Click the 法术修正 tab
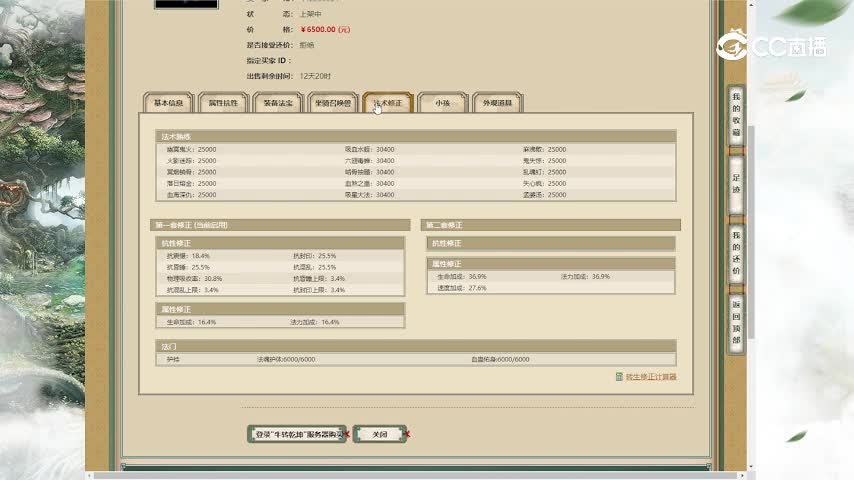 click(x=388, y=103)
